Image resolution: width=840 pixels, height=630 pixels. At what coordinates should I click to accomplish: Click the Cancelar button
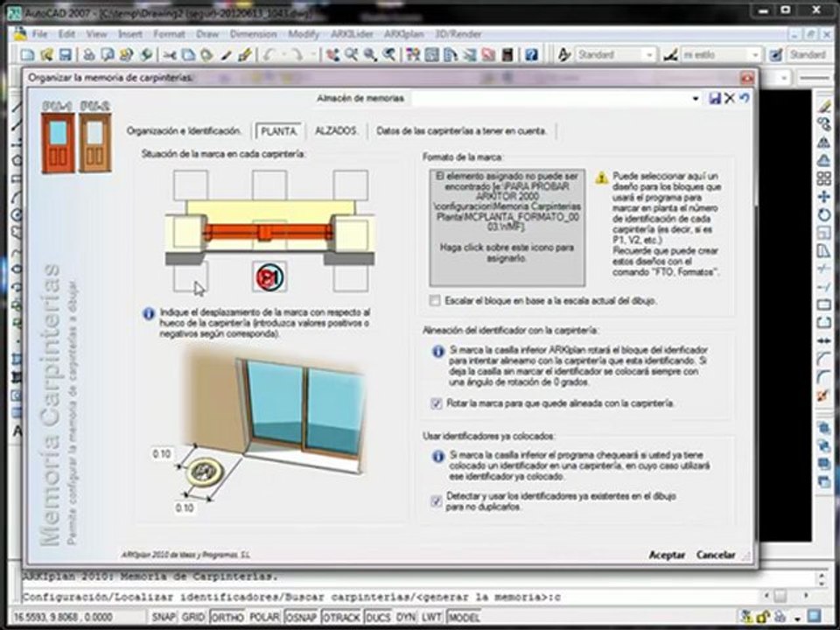(x=716, y=555)
